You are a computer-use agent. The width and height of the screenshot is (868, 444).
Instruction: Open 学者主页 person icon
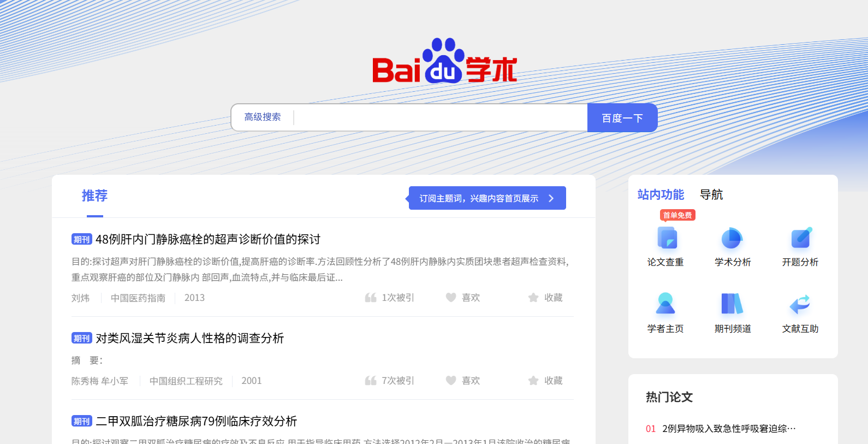(665, 304)
